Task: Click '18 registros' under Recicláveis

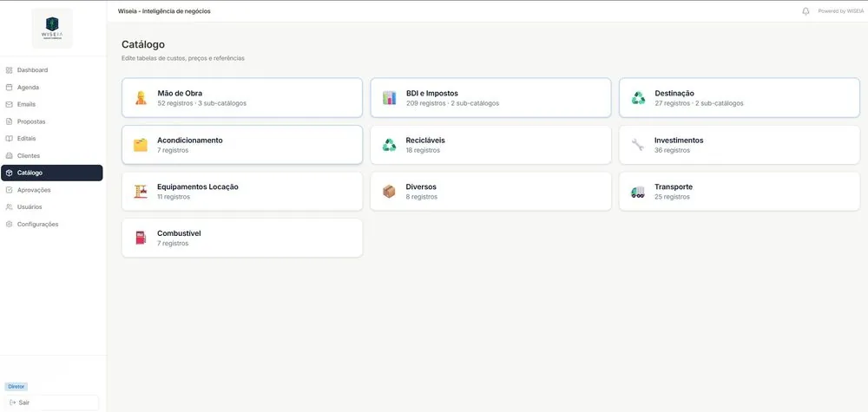Action: tap(423, 150)
